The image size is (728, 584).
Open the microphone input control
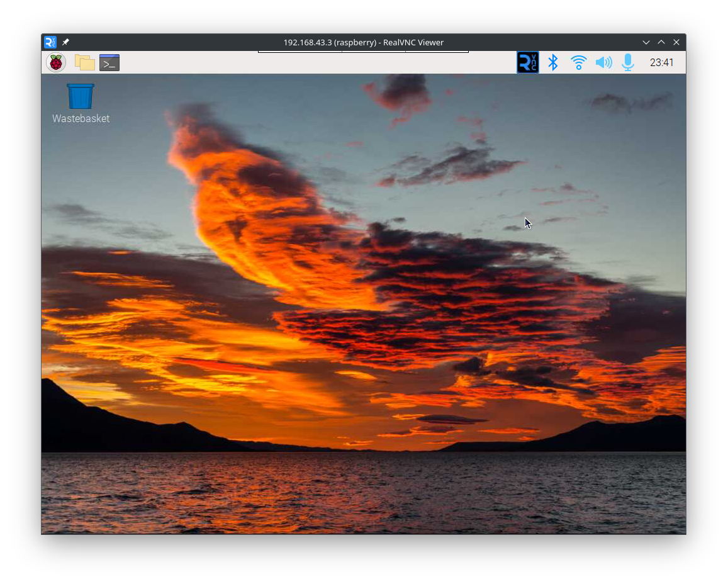628,62
